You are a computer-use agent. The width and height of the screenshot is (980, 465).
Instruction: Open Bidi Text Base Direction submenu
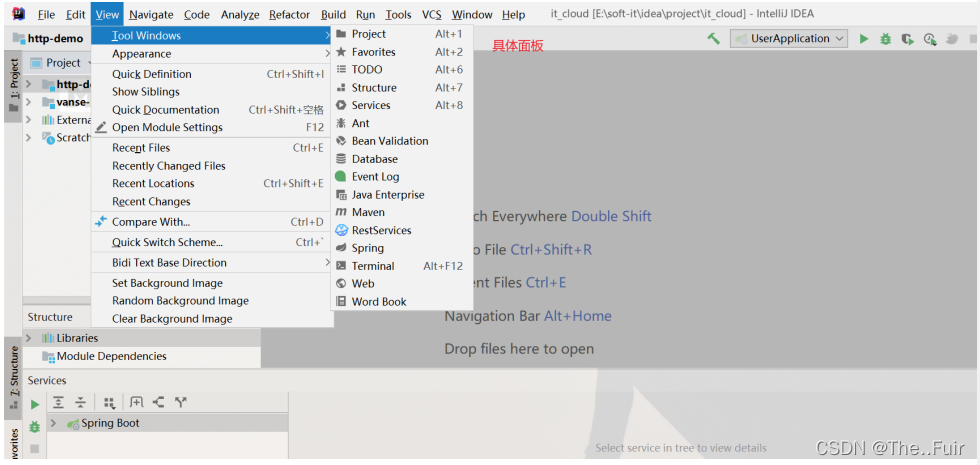[212, 262]
